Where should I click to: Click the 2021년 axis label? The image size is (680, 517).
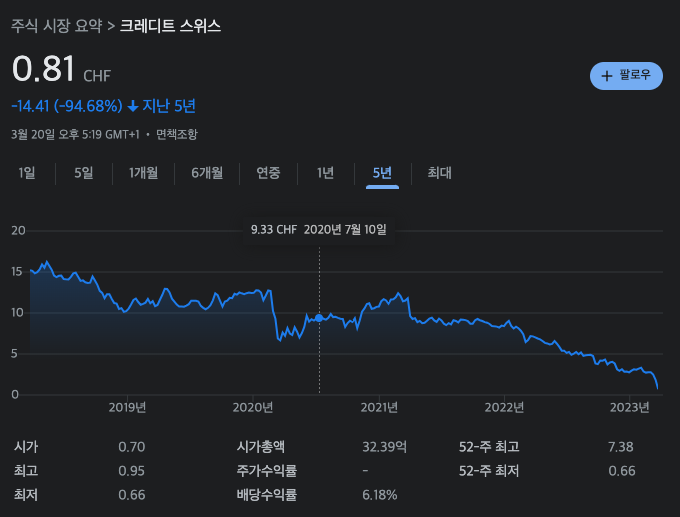(379, 408)
